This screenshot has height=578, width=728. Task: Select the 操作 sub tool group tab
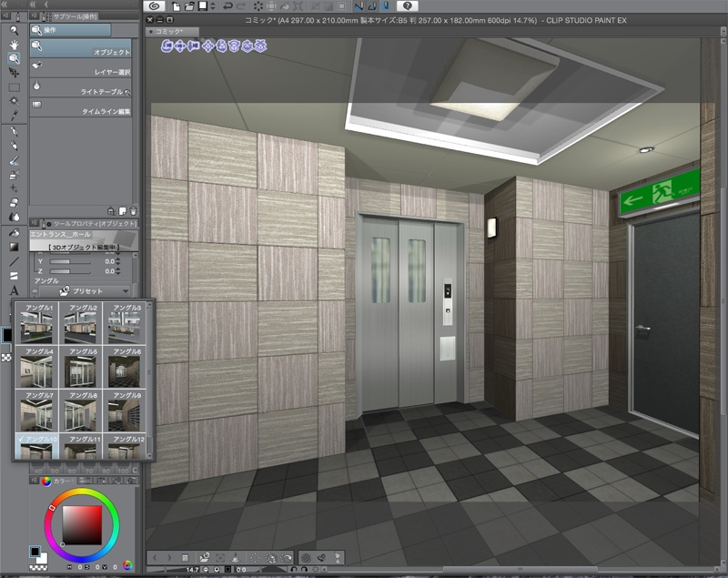click(x=71, y=30)
